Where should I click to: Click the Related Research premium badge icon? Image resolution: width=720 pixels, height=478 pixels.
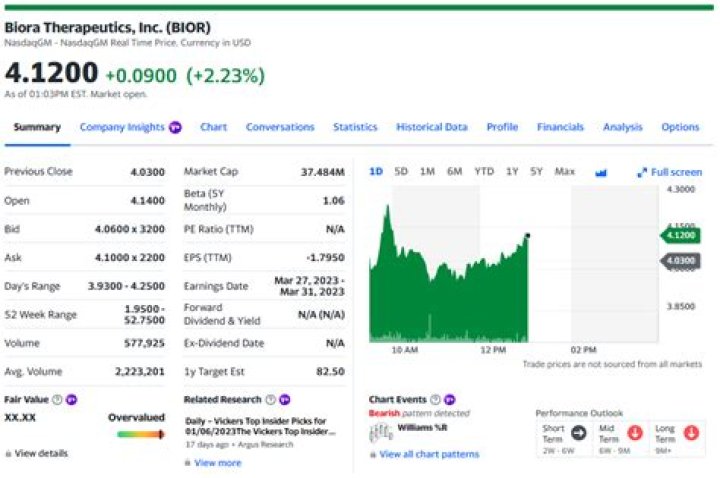tap(285, 399)
